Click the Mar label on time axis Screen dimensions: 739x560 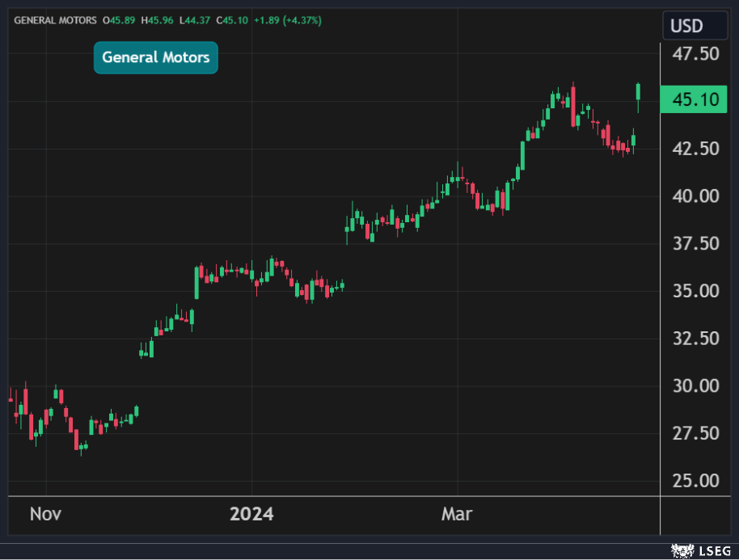pyautogui.click(x=458, y=514)
